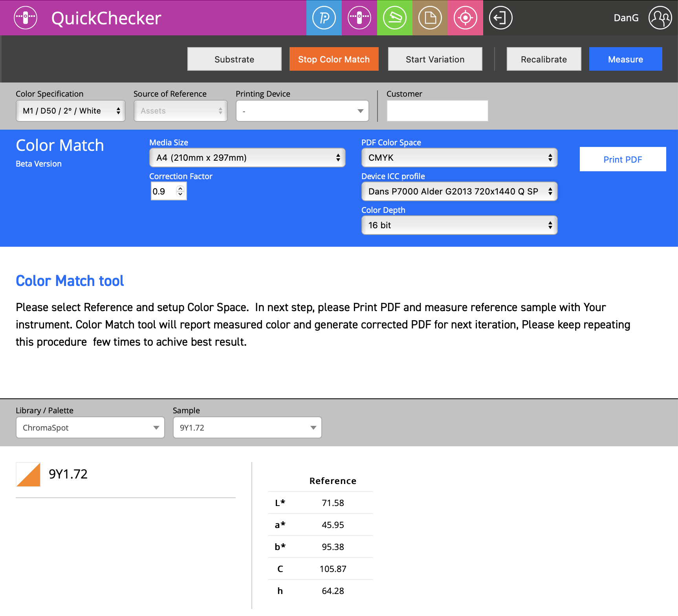The height and width of the screenshot is (616, 678).
Task: Click the Print PDF button
Action: [623, 159]
